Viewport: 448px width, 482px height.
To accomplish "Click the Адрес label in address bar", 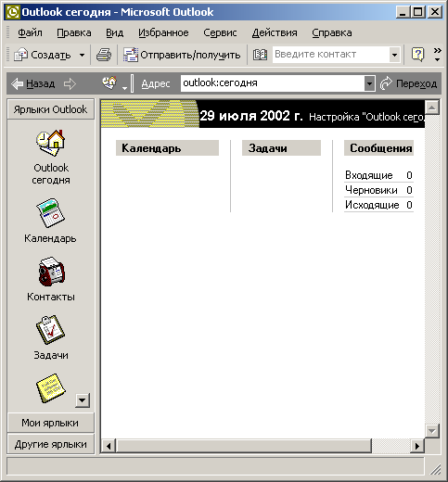I will point(156,83).
